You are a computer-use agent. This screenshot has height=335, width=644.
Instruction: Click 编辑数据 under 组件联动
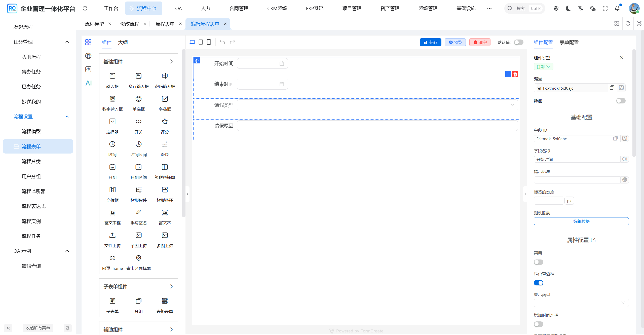(x=581, y=221)
